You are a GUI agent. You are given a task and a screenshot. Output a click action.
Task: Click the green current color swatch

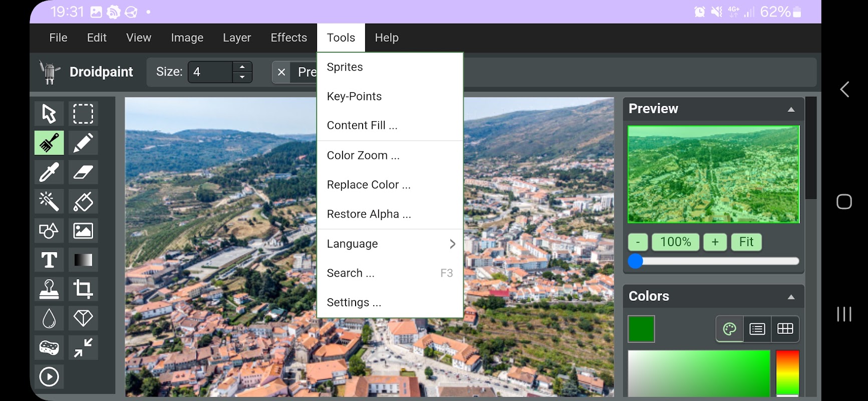[641, 329]
